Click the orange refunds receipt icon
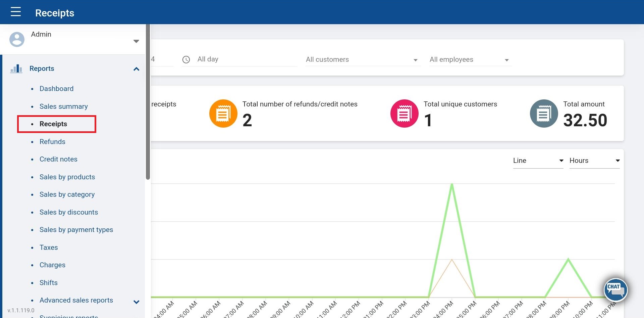 point(223,113)
